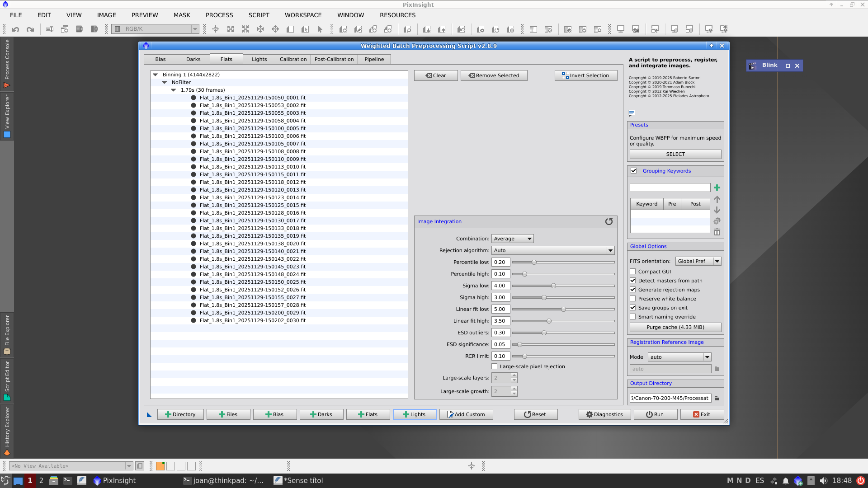Viewport: 868px width, 488px height.
Task: Click the Output Directory folder icon
Action: [717, 398]
